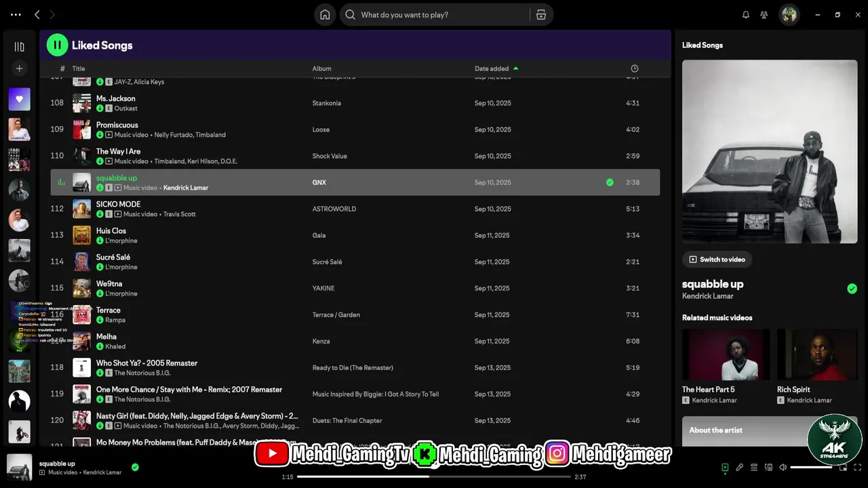The height and width of the screenshot is (488, 868).
Task: Toggle the liked check on the squabble up row
Action: click(610, 182)
